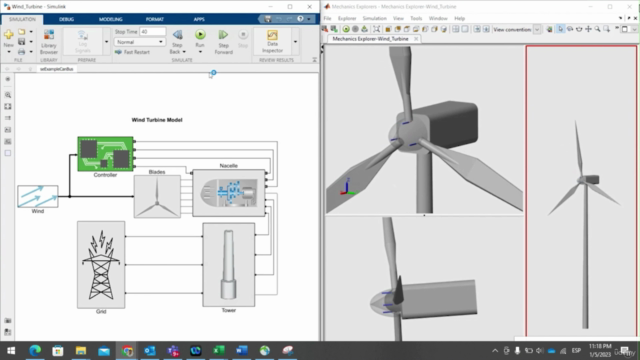Select the Pan tool in Mechanics Explorer
The height and width of the screenshot is (360, 640).
[588, 29]
